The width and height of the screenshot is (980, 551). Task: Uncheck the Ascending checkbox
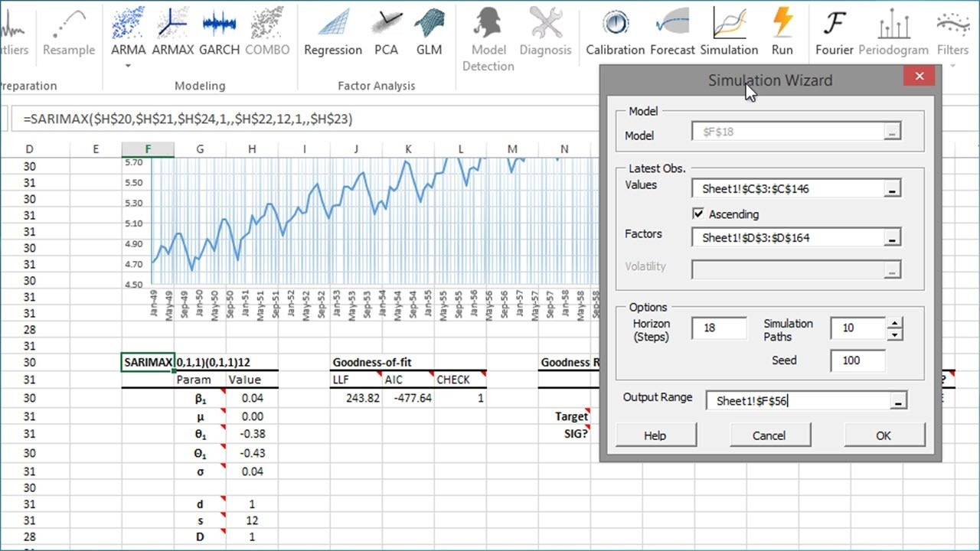coord(697,214)
